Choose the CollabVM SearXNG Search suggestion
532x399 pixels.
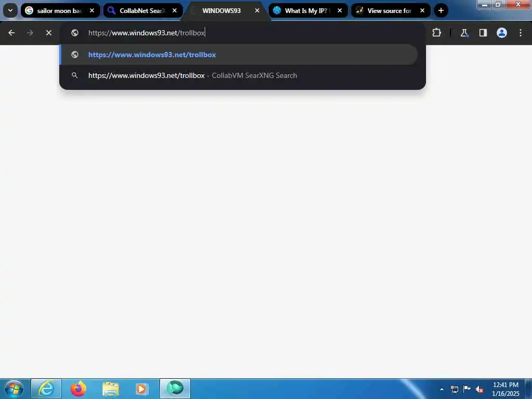click(x=239, y=75)
